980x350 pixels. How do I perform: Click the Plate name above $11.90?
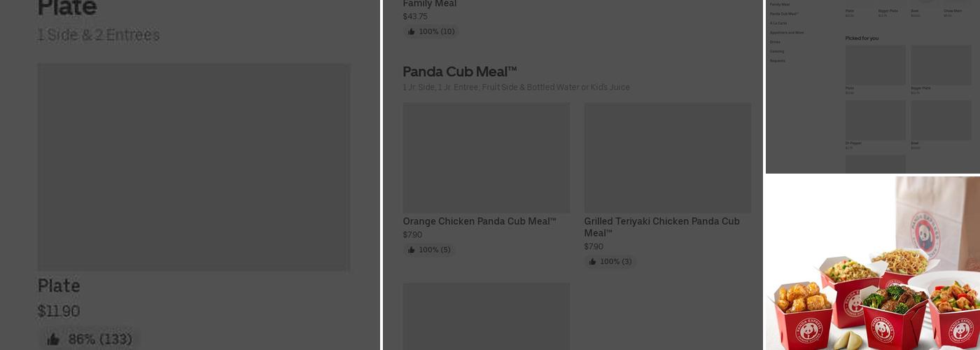click(59, 286)
